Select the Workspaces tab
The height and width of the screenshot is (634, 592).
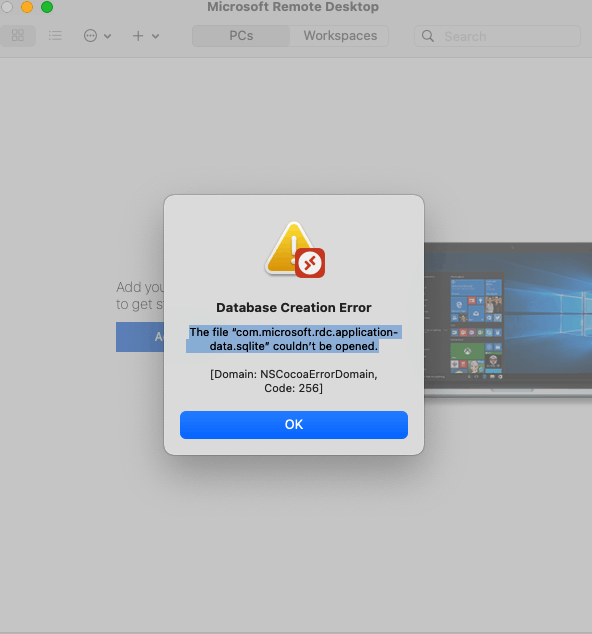(x=340, y=36)
